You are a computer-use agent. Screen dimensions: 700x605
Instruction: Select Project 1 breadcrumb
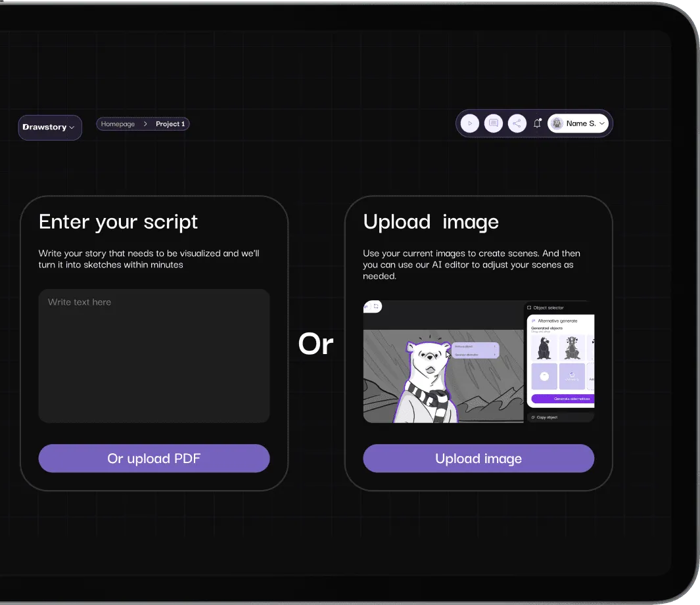coord(170,124)
